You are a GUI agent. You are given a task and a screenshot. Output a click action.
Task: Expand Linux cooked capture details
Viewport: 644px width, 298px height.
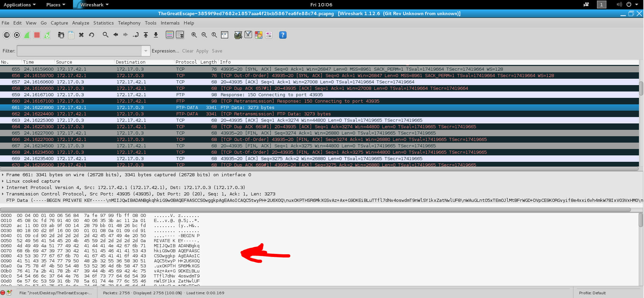[x=3, y=181]
